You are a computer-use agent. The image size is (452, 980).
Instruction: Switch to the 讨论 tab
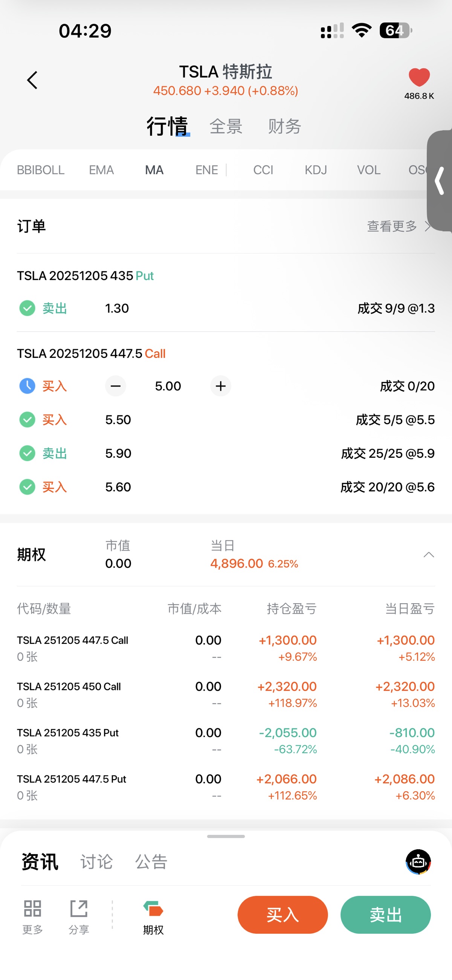point(97,862)
